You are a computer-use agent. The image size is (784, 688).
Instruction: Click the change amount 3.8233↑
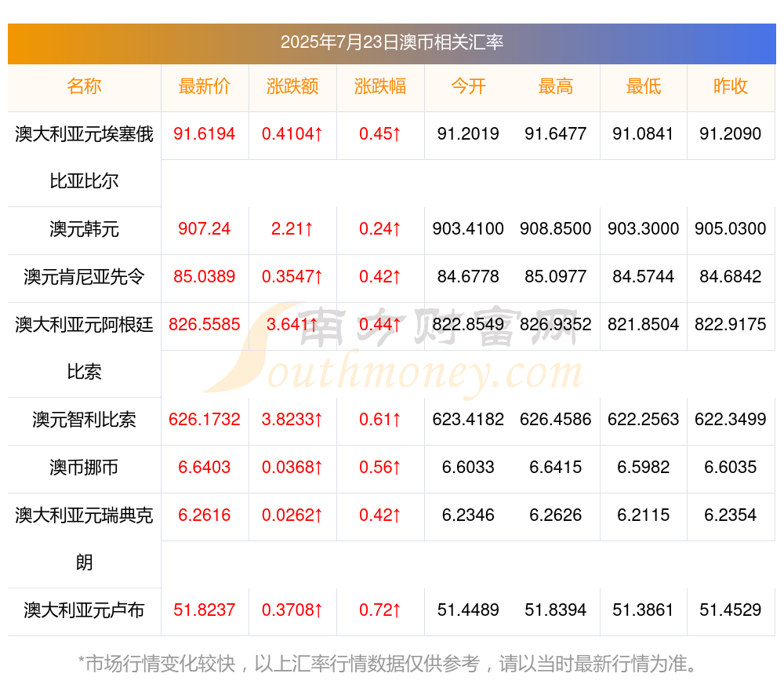(292, 419)
